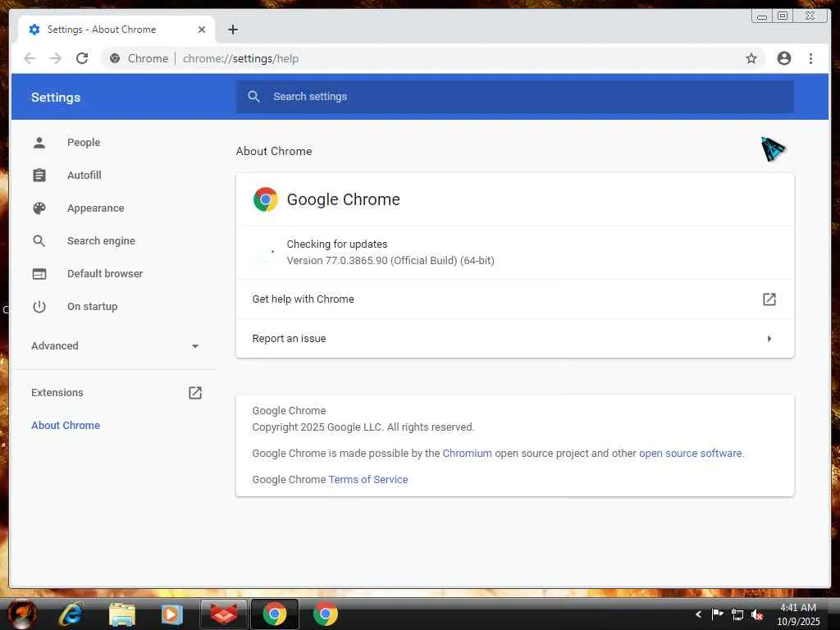The width and height of the screenshot is (840, 630).
Task: Open Chrome's three-dot menu
Action: point(810,58)
